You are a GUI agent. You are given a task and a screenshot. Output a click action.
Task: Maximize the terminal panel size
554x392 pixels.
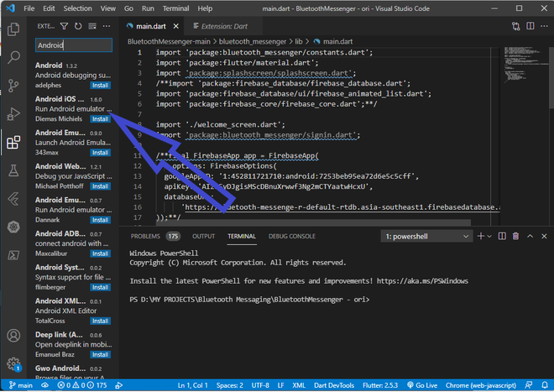pyautogui.click(x=530, y=236)
